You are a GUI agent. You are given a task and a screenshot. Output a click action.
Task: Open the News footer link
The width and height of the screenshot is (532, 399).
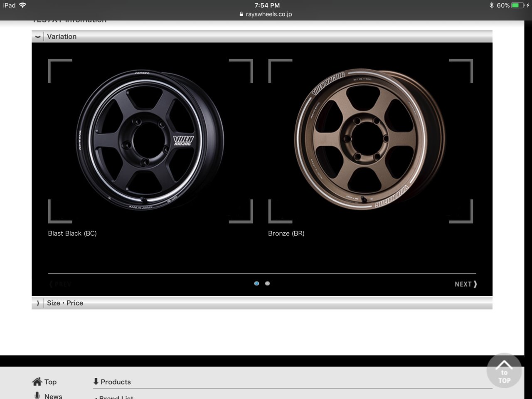click(53, 396)
